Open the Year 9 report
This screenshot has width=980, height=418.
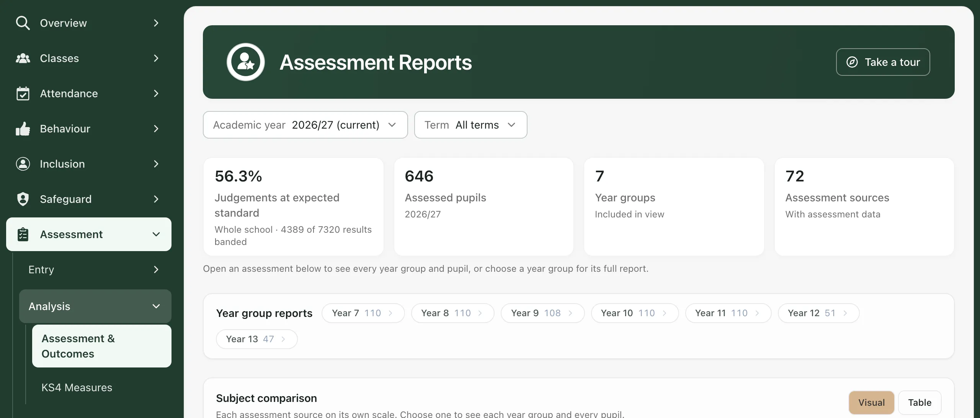coord(542,313)
